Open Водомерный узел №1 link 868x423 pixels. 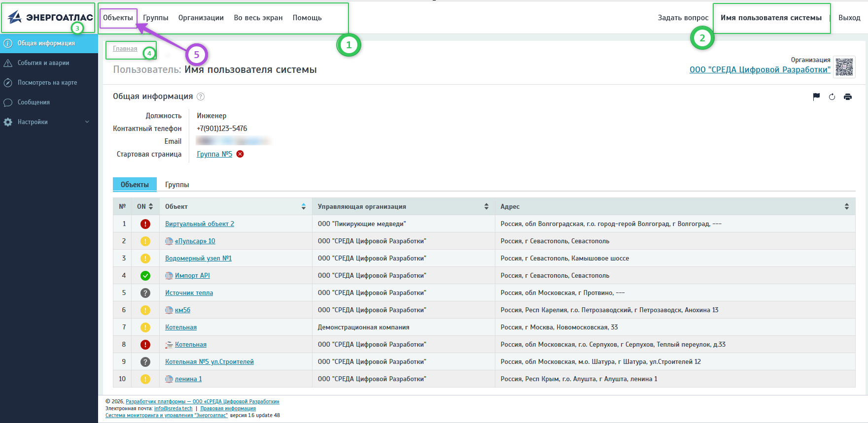(x=198, y=259)
